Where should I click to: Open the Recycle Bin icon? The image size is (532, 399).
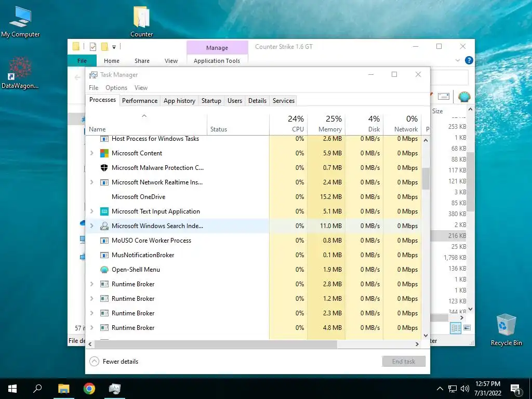[x=506, y=330]
